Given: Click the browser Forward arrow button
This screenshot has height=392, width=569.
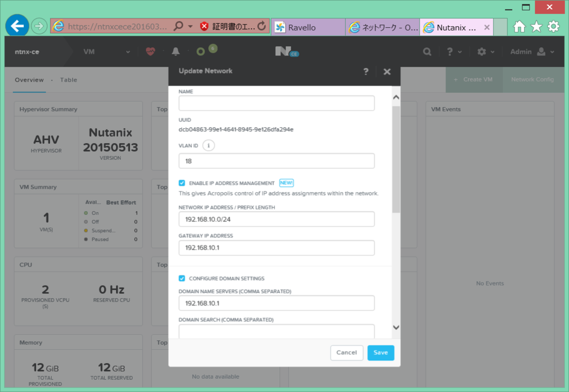Looking at the screenshot, I should tap(39, 27).
